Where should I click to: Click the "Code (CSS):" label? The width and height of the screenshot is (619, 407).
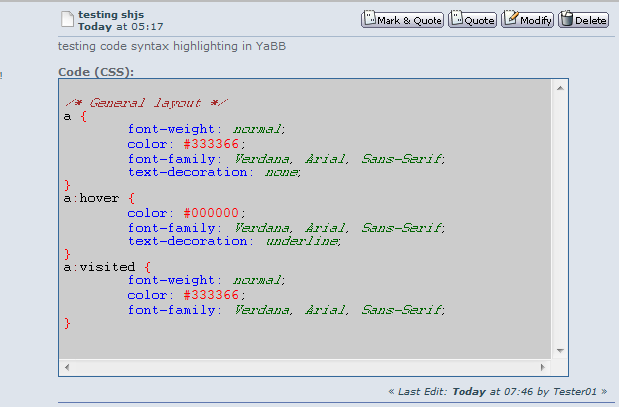click(x=96, y=72)
